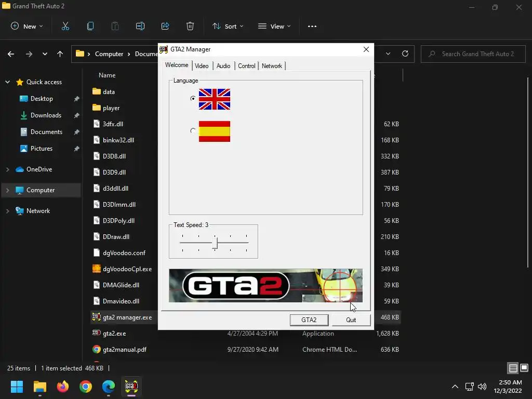Click the Delete trash icon in Explorer toolbar

pos(190,26)
